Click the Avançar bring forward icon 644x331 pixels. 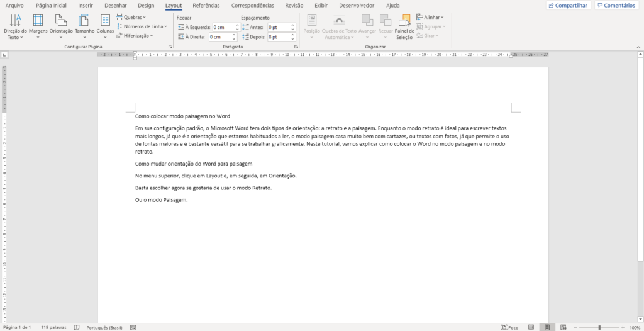tap(367, 21)
